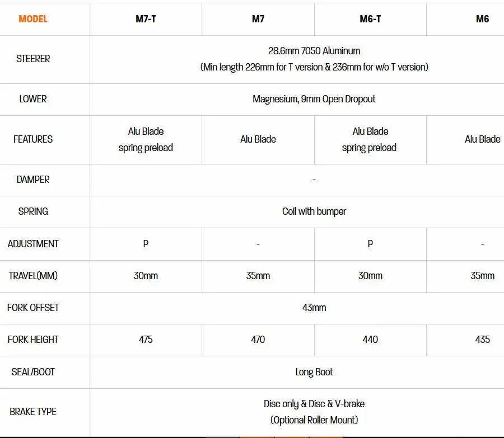Click the Optional Roller Mount text
The image size is (504, 438).
point(314,420)
